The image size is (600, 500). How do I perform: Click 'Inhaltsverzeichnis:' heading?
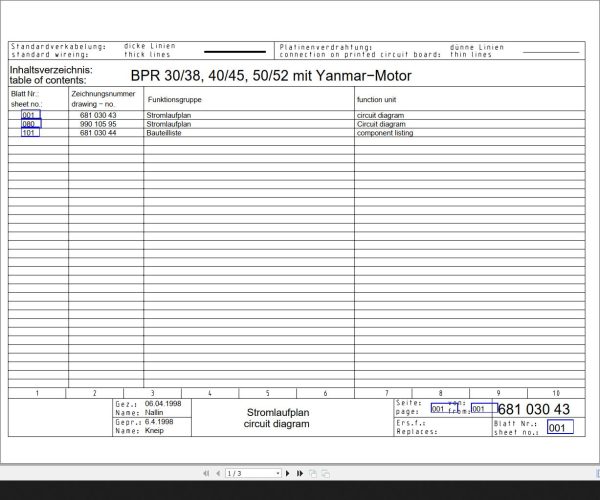51,70
